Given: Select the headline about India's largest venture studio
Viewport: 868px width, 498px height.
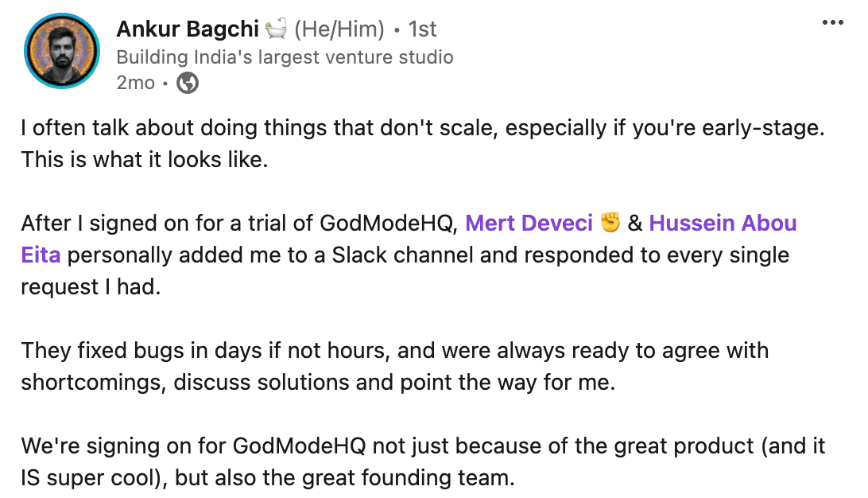Looking at the screenshot, I should pos(285,57).
